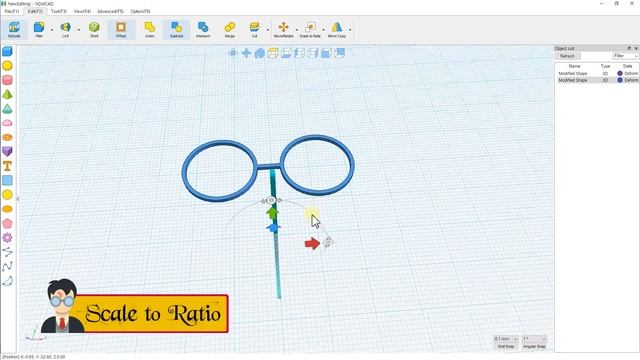
Task: Select the Scale to Ratio tool
Action: coord(310,30)
